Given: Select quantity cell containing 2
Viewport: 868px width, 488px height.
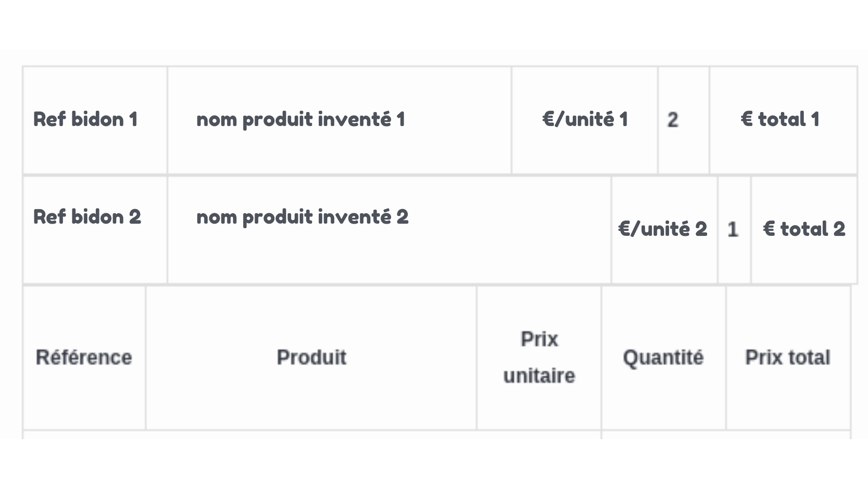Looking at the screenshot, I should [x=673, y=120].
